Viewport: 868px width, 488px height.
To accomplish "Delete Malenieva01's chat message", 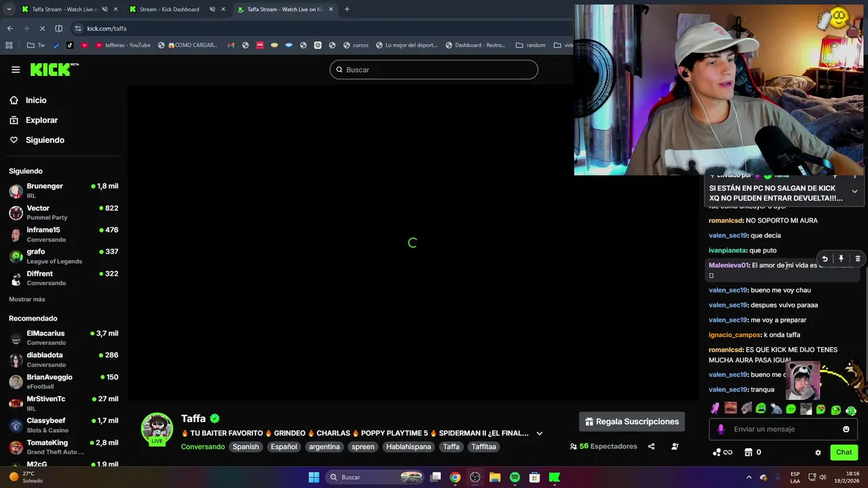I will point(858,259).
